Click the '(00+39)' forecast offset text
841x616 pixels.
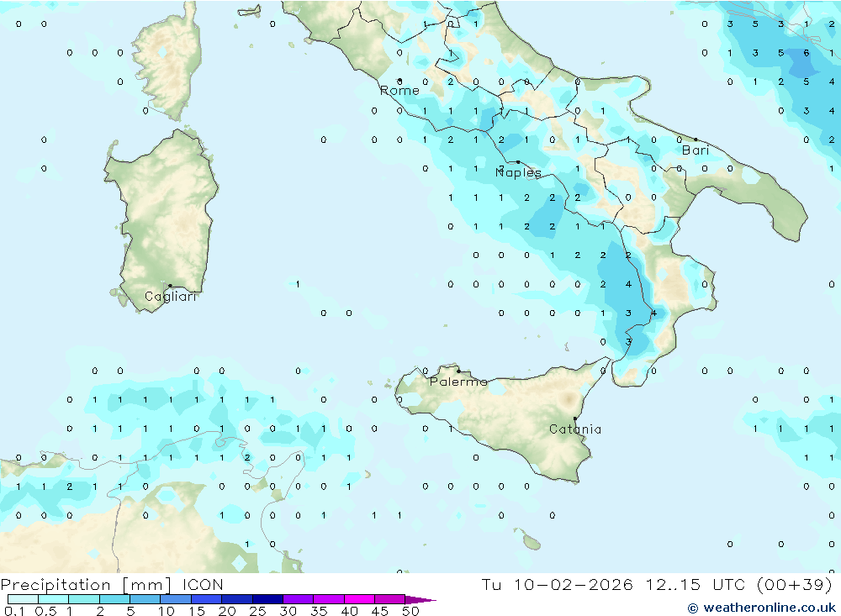point(795,584)
